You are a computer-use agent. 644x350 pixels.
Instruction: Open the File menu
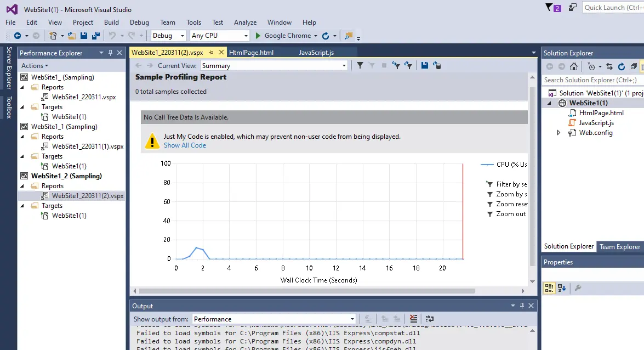pos(10,22)
